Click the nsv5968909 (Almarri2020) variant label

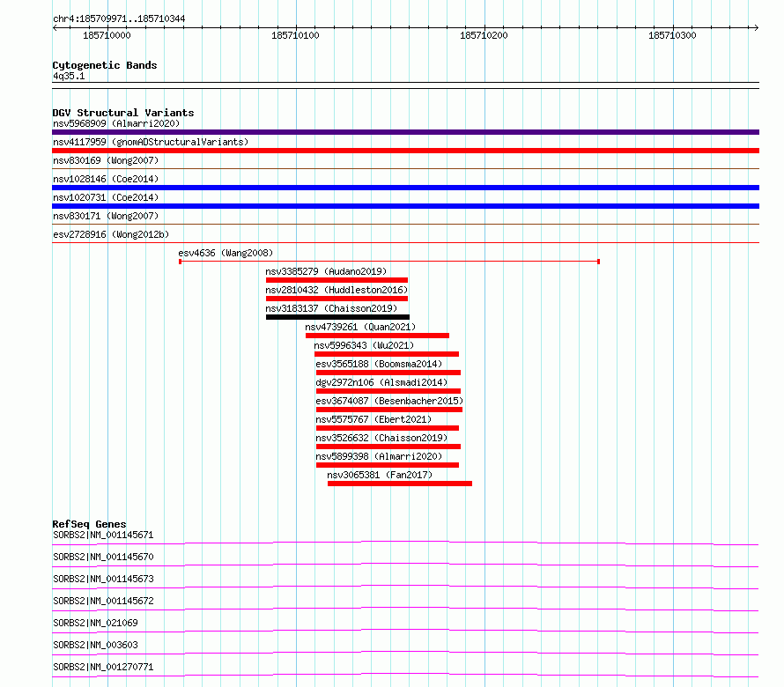(116, 123)
